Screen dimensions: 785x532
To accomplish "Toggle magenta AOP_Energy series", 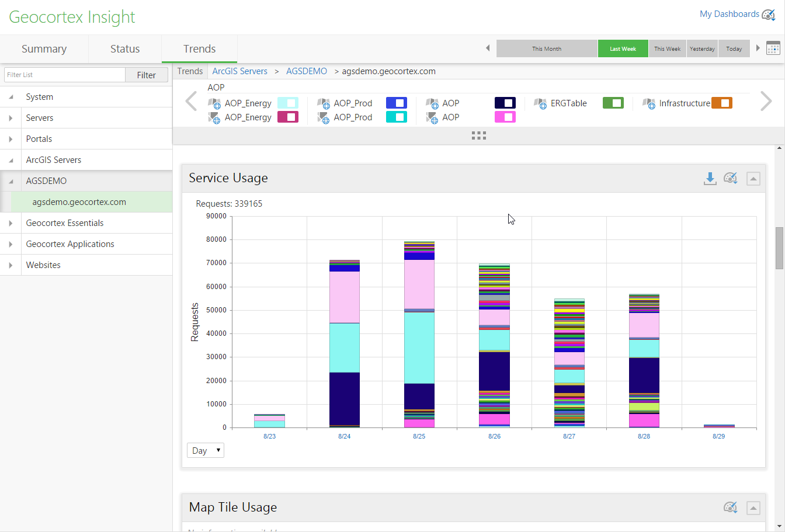I will pyautogui.click(x=288, y=117).
